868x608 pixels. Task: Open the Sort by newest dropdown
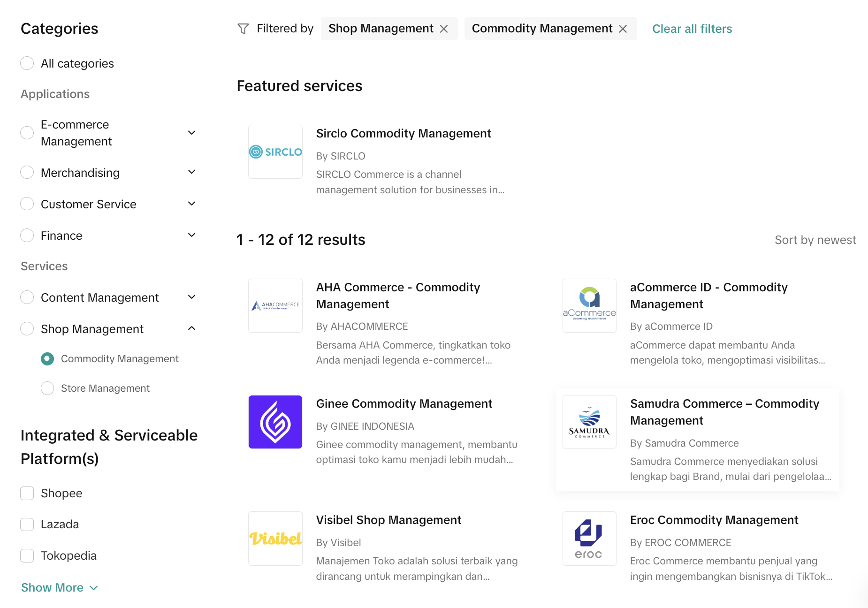tap(815, 240)
